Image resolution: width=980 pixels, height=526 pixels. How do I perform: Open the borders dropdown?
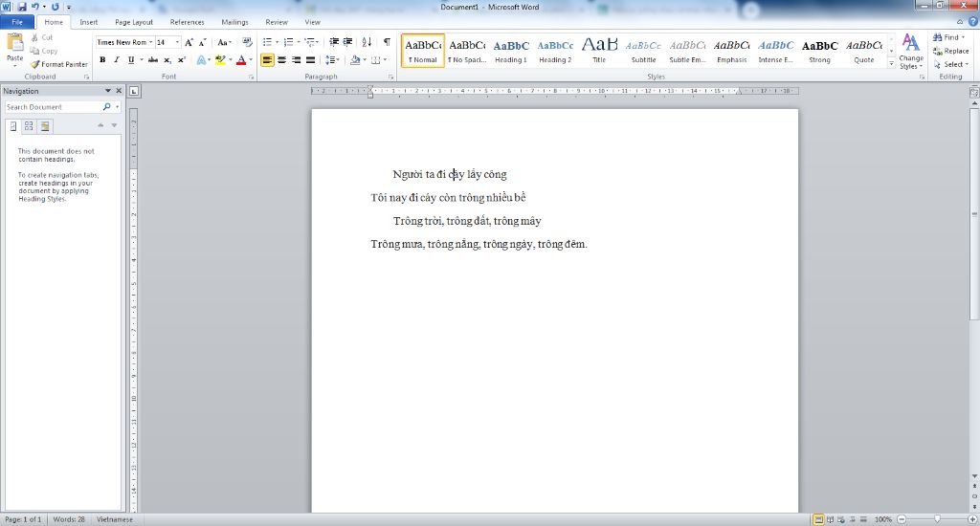pyautogui.click(x=385, y=60)
